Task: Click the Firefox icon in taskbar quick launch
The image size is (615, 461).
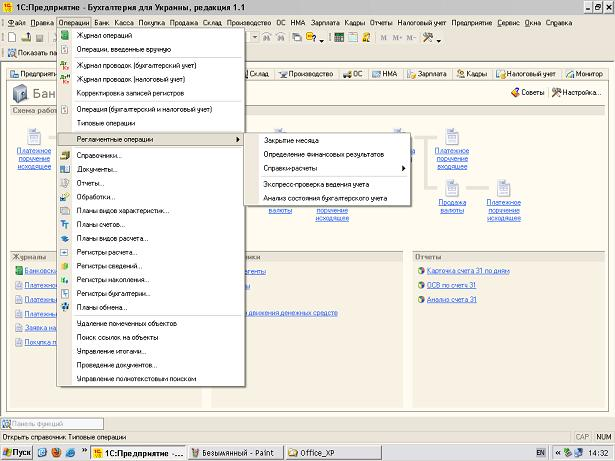Action: click(56, 452)
